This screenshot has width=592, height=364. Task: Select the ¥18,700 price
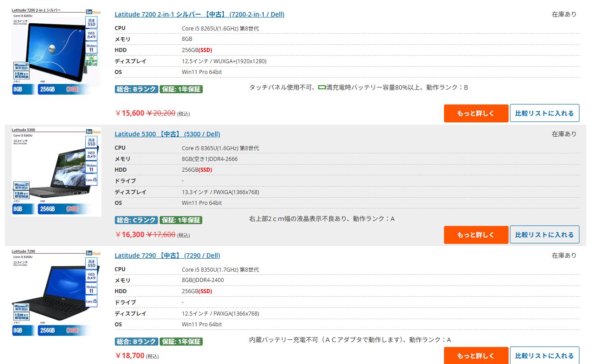coord(130,356)
